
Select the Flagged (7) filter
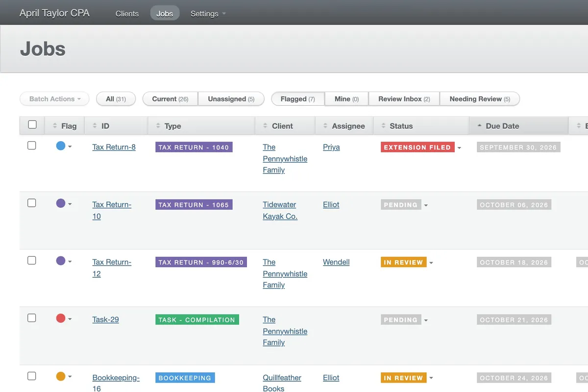[x=298, y=99]
